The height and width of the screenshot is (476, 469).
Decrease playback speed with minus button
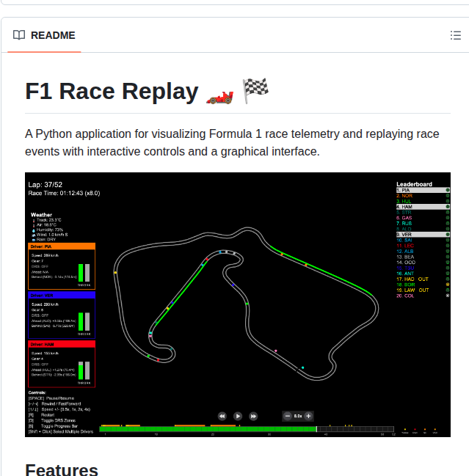pos(288,416)
